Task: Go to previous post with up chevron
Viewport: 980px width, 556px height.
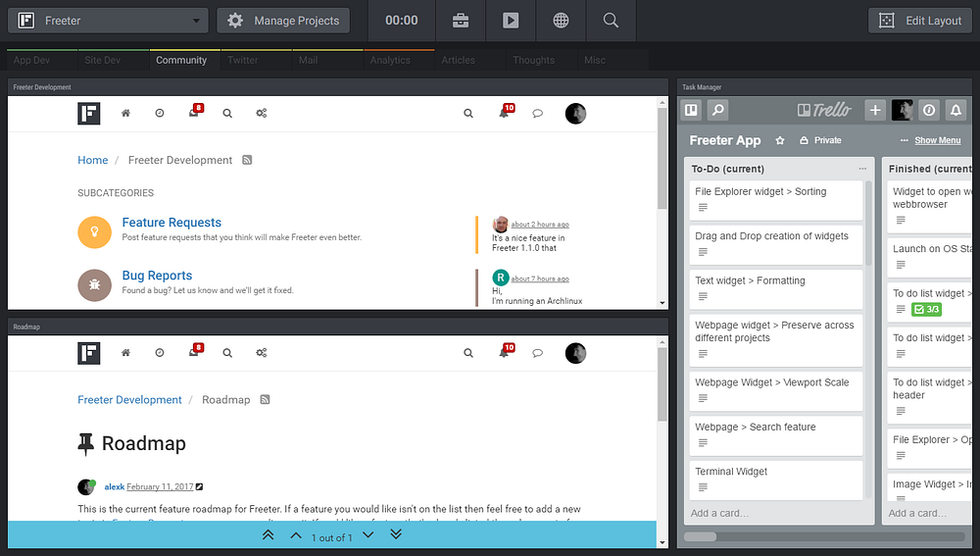Action: pos(296,536)
